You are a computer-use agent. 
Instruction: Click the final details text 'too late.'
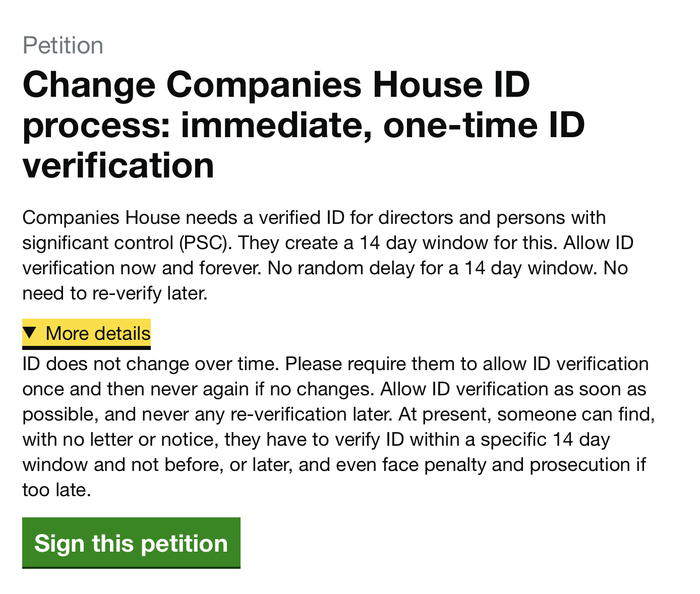56,490
